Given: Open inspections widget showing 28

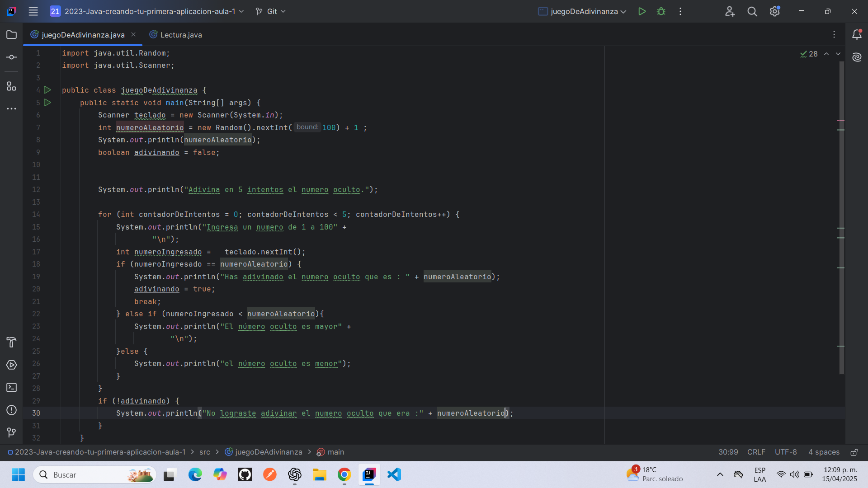Looking at the screenshot, I should [809, 54].
